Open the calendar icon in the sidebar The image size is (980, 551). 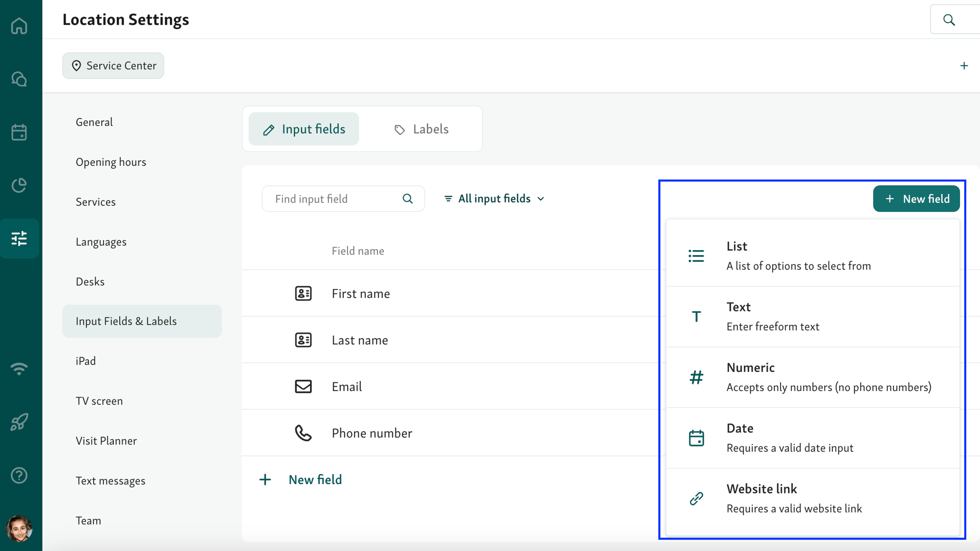[19, 133]
